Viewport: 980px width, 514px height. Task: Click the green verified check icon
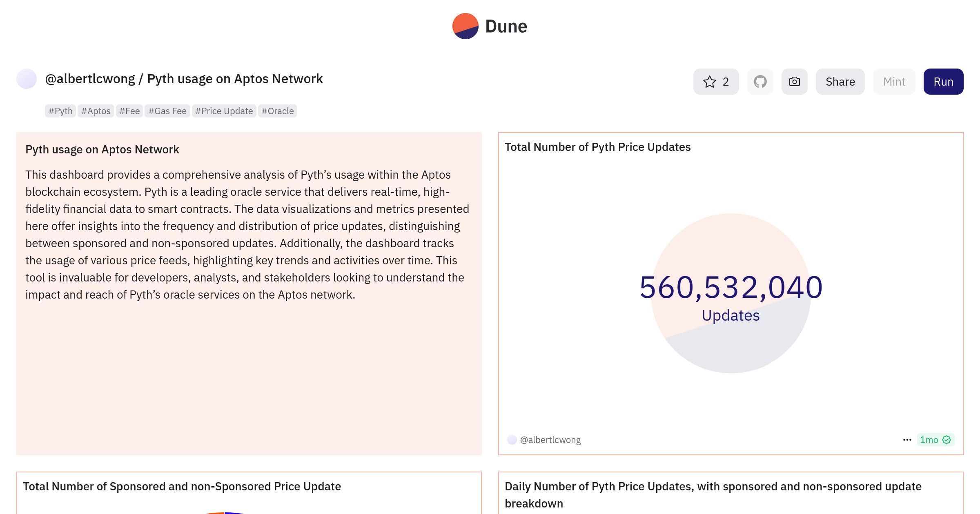coord(947,440)
